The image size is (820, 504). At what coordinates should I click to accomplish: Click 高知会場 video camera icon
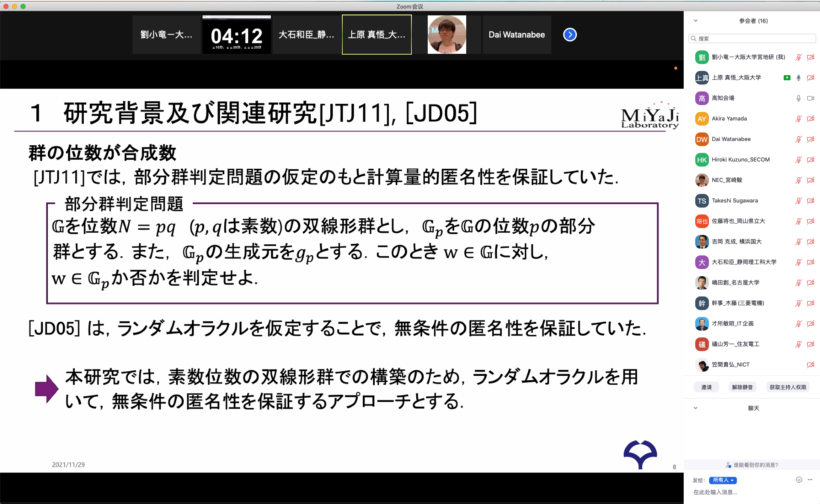[810, 98]
